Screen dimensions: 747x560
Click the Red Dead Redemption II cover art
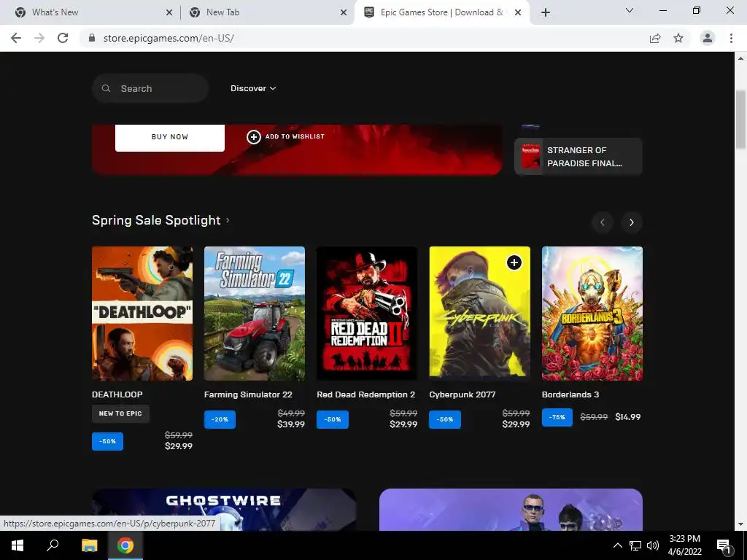coord(367,314)
